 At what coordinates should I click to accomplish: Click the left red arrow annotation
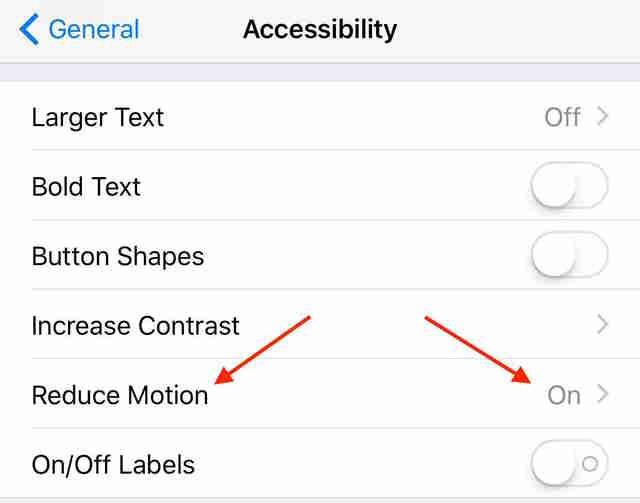coord(262,350)
